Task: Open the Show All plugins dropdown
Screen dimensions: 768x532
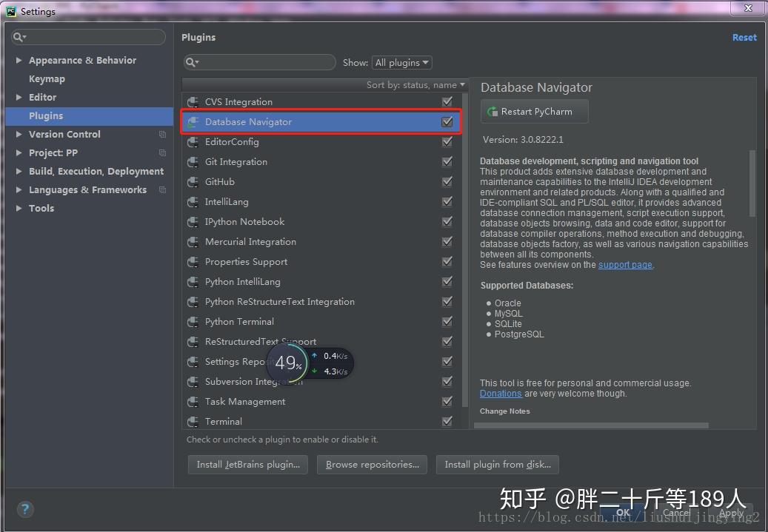Action: [401, 62]
